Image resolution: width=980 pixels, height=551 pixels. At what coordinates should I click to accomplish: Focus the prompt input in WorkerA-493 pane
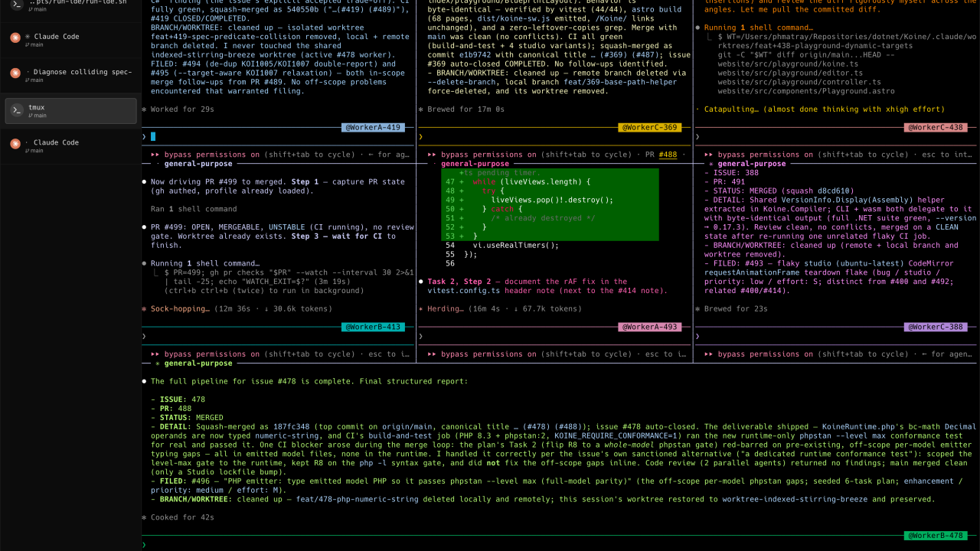pos(555,336)
